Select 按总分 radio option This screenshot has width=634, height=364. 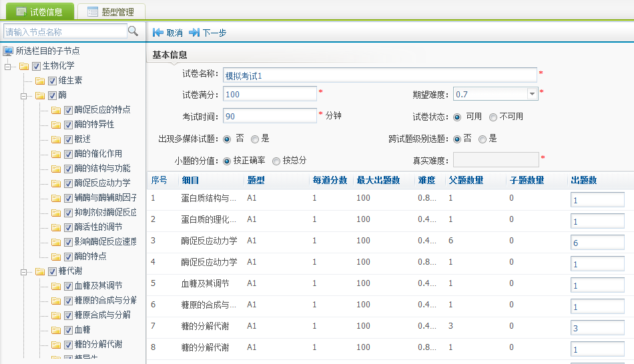[276, 161]
